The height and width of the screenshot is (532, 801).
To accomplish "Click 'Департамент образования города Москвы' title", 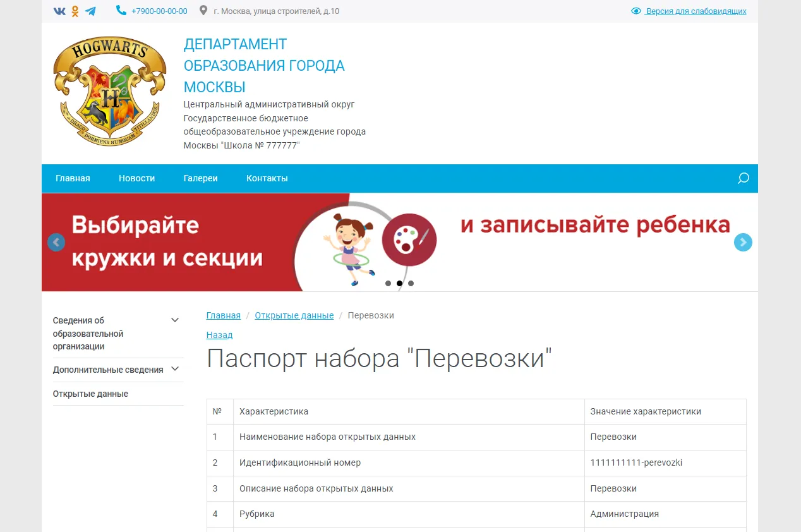I will [264, 66].
